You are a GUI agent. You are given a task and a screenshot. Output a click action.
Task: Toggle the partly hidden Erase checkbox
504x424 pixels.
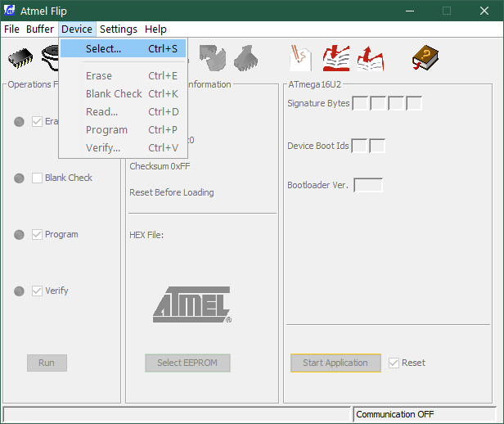point(37,121)
